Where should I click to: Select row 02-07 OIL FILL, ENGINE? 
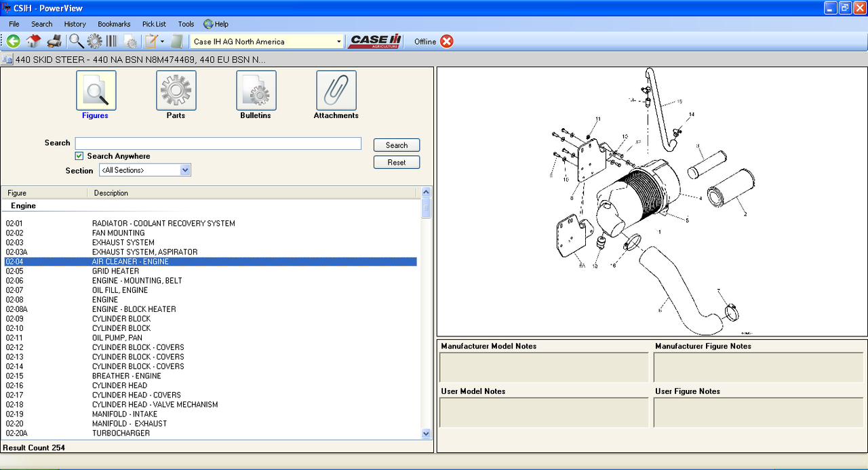210,290
